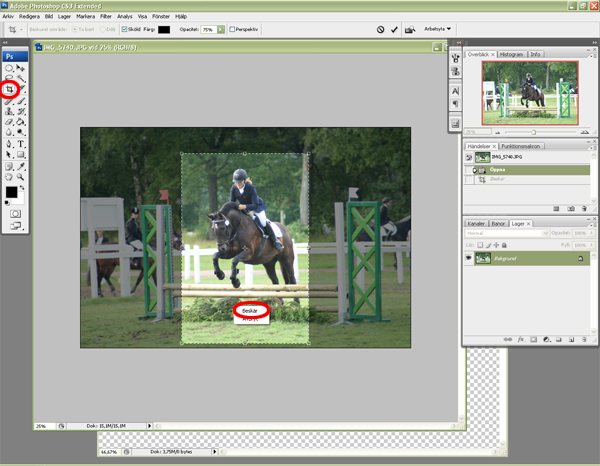The image size is (600, 466).
Task: Hide the Bakgrund layer visibility eye
Action: tap(468, 258)
